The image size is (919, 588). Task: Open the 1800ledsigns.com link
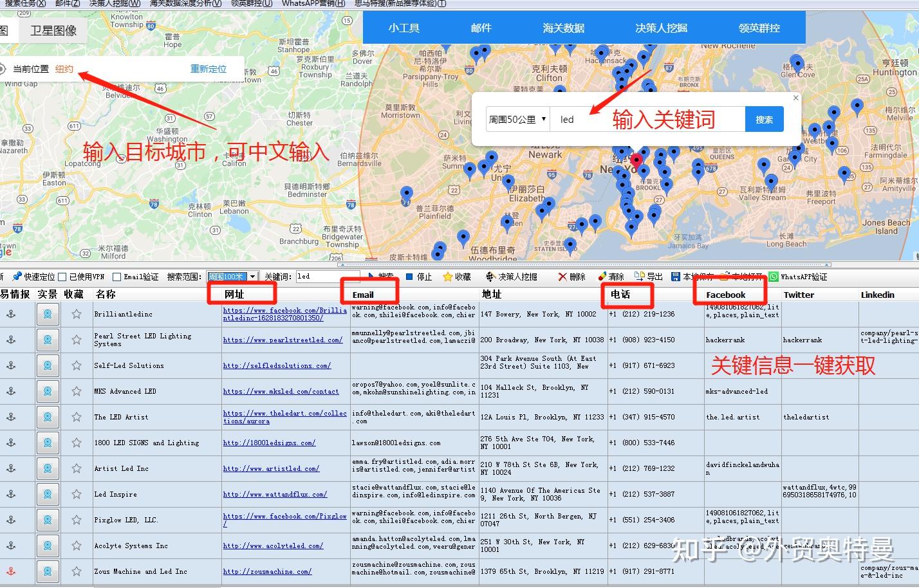269,443
